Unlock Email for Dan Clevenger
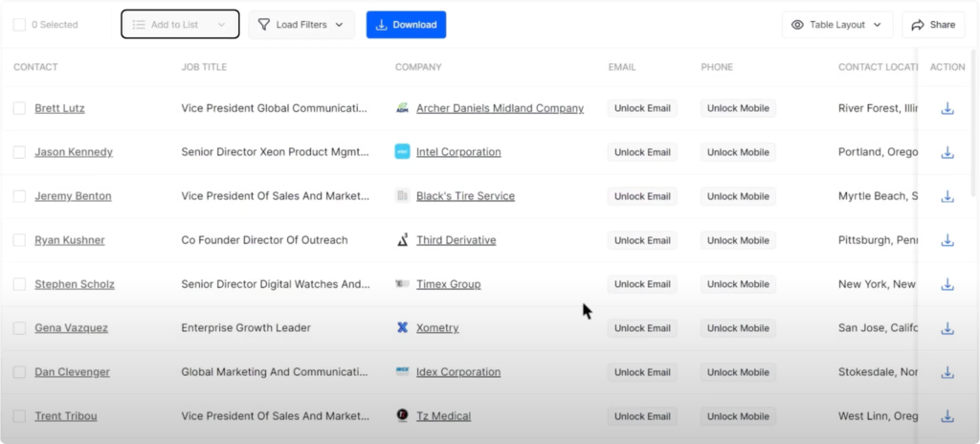 (642, 372)
